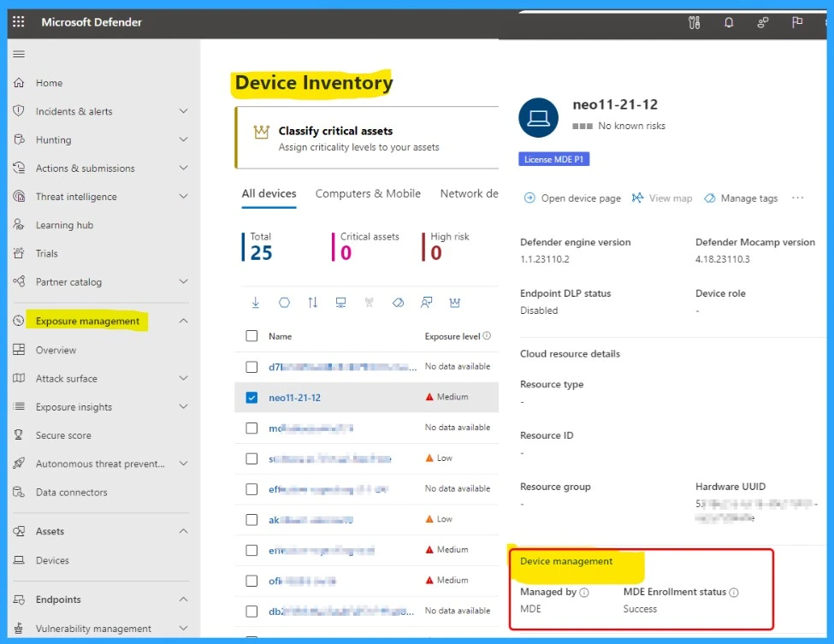Expand the Incidents & alerts chevron

(x=184, y=111)
